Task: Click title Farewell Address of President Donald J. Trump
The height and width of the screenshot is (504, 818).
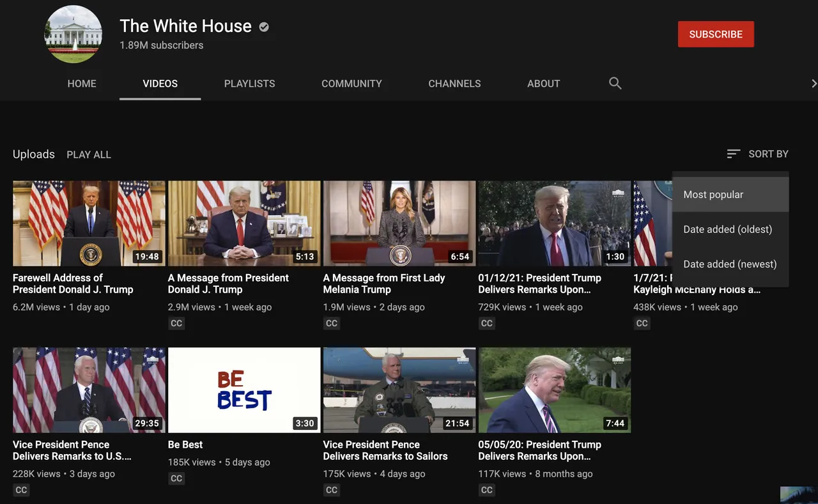Action: point(73,284)
